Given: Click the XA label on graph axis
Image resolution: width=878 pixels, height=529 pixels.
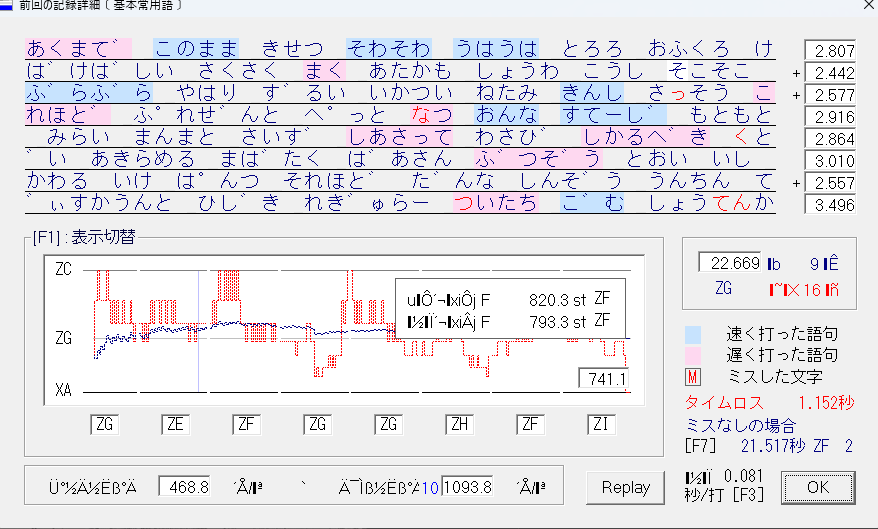Looking at the screenshot, I should click(63, 390).
